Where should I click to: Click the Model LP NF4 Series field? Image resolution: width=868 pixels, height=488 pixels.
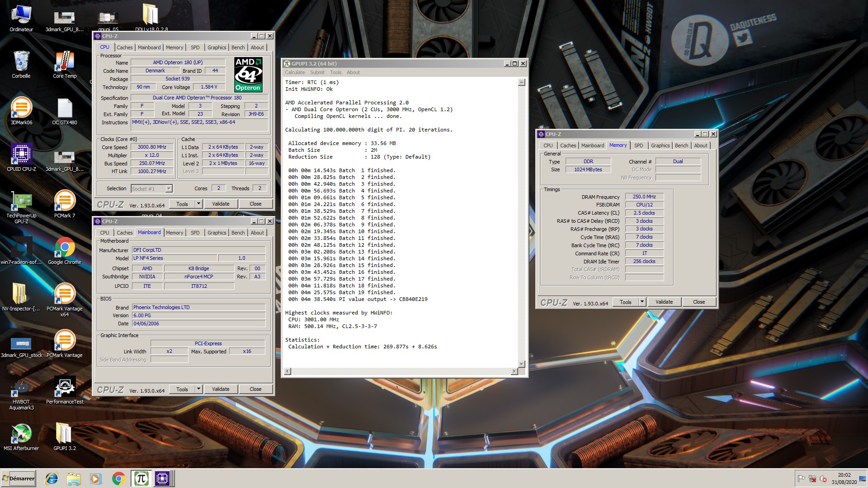(174, 258)
